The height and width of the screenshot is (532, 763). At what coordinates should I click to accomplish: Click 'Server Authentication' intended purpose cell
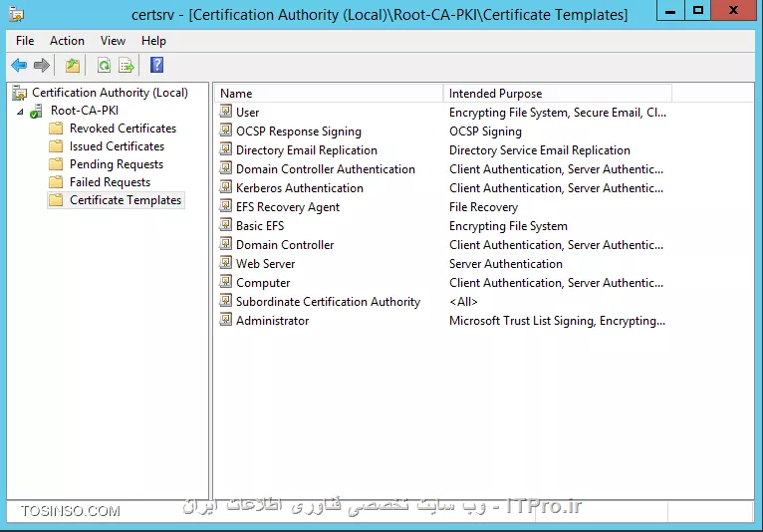coord(506,264)
